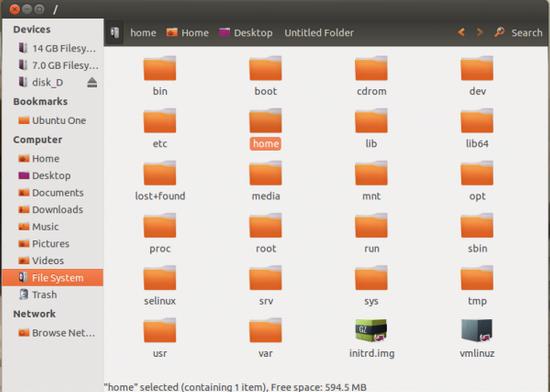
Task: Open the 7.0 GB Filesystem device
Action: click(x=58, y=65)
